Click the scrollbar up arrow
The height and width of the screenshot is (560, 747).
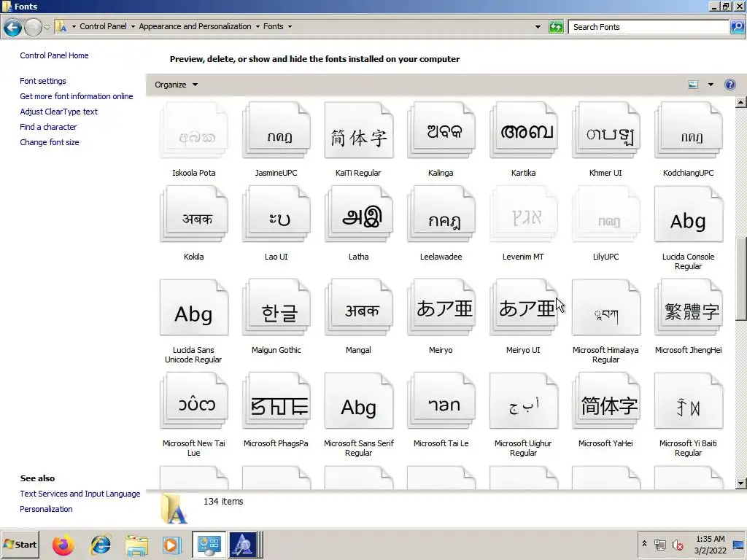point(740,102)
